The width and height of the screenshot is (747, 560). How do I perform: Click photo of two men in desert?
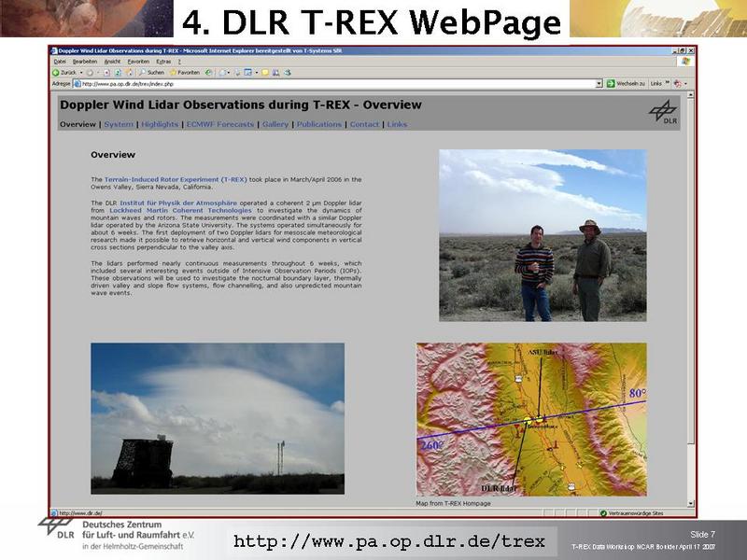(543, 235)
